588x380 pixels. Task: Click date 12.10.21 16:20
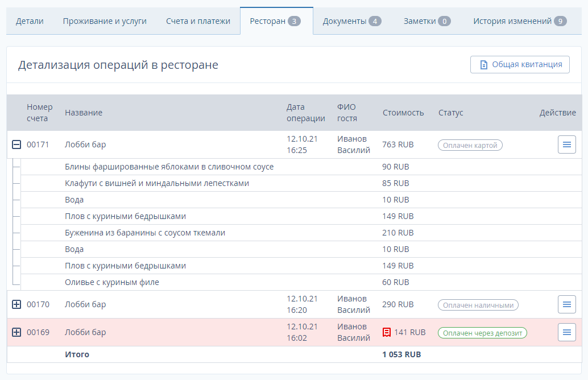point(303,304)
